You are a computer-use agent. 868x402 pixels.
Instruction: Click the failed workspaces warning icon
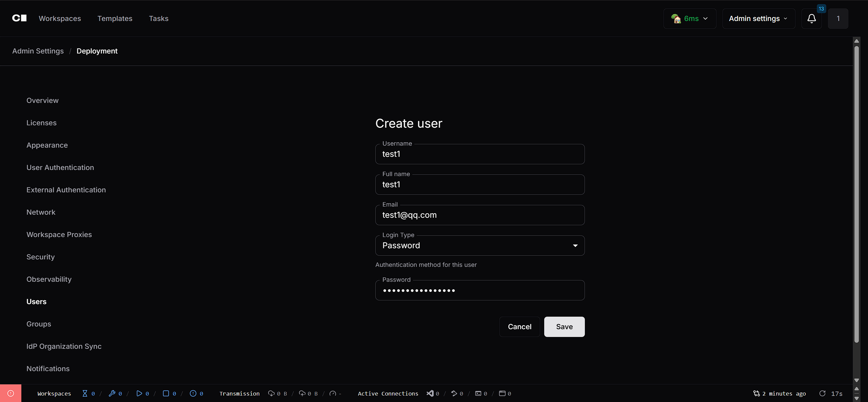(x=193, y=393)
